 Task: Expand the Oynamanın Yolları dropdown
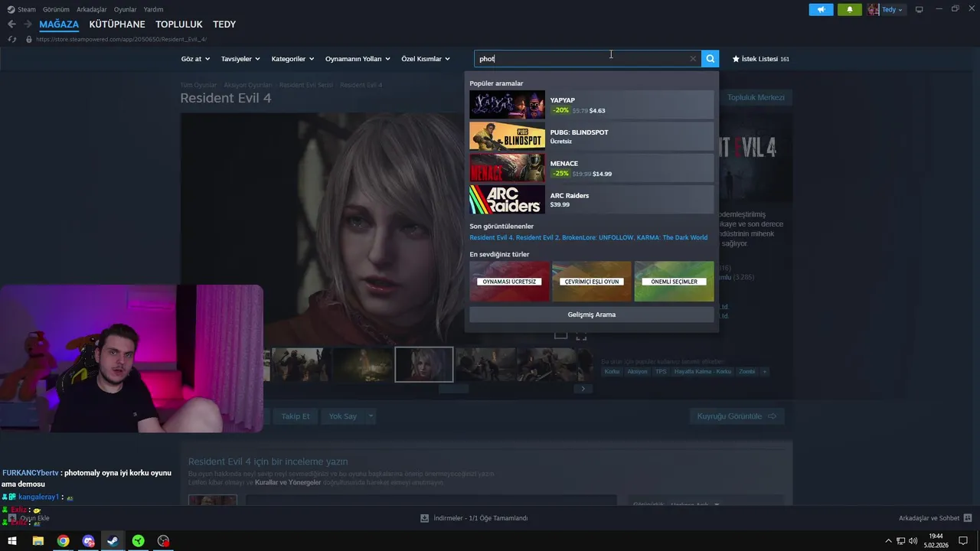(x=358, y=59)
